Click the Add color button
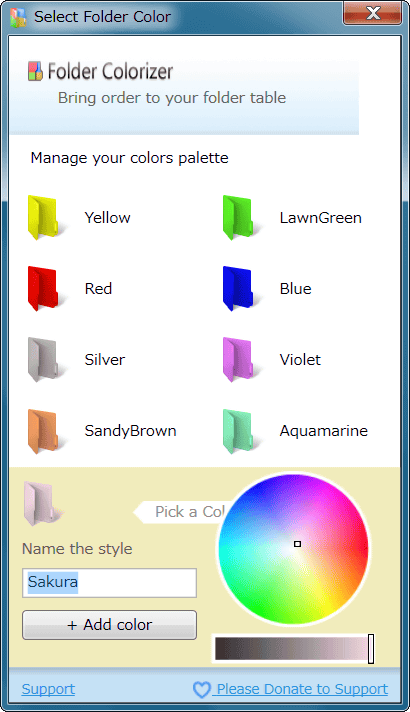This screenshot has width=410, height=712. (109, 625)
